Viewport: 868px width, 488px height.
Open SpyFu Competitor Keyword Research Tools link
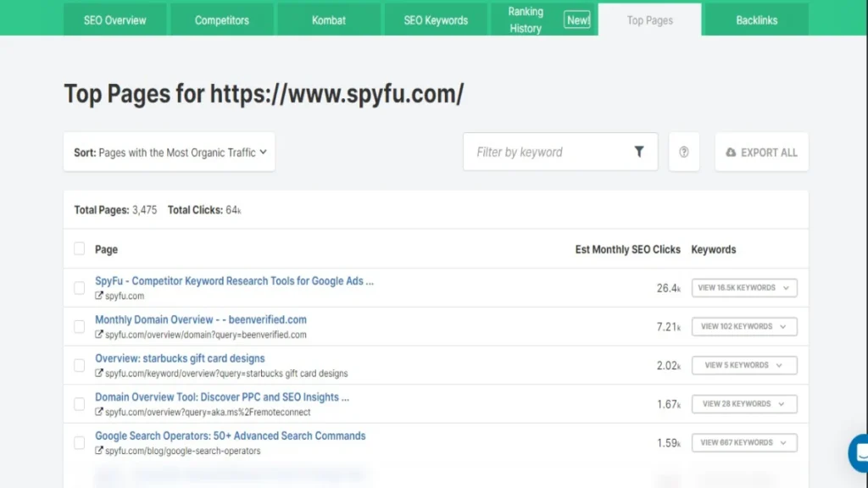[234, 280]
